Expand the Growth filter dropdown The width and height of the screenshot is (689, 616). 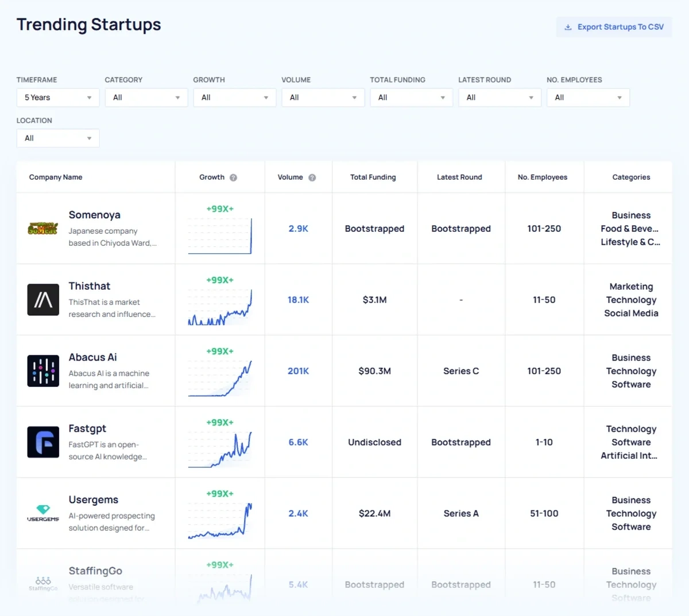coord(235,98)
